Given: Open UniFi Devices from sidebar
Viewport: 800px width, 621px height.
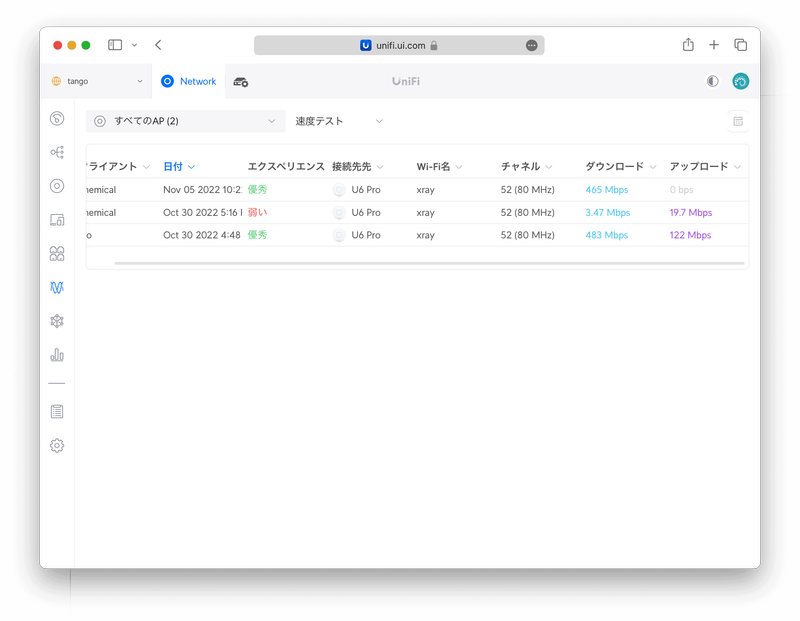Looking at the screenshot, I should click(x=57, y=186).
